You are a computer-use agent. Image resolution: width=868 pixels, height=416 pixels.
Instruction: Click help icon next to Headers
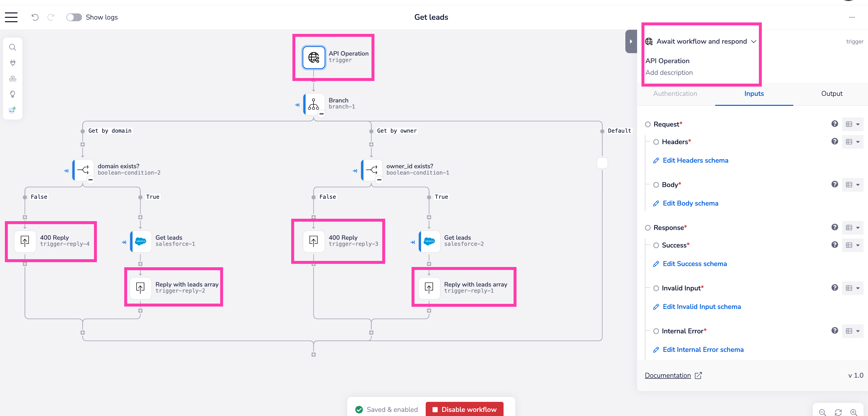(834, 141)
